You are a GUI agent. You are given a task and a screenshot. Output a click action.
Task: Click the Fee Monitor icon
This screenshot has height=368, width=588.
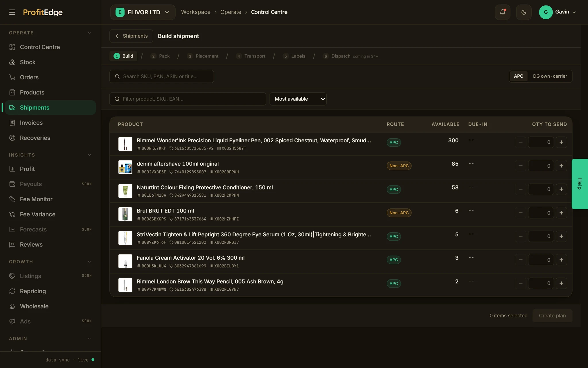pyautogui.click(x=12, y=199)
